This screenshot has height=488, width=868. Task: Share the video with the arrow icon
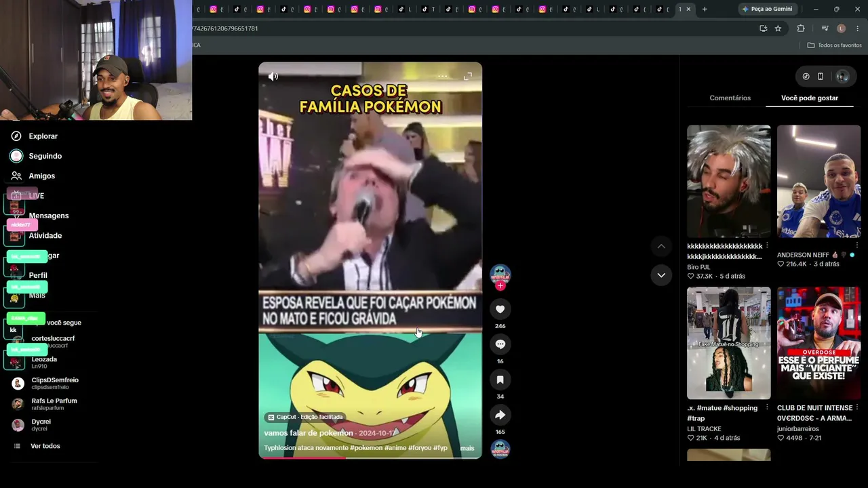pyautogui.click(x=500, y=415)
